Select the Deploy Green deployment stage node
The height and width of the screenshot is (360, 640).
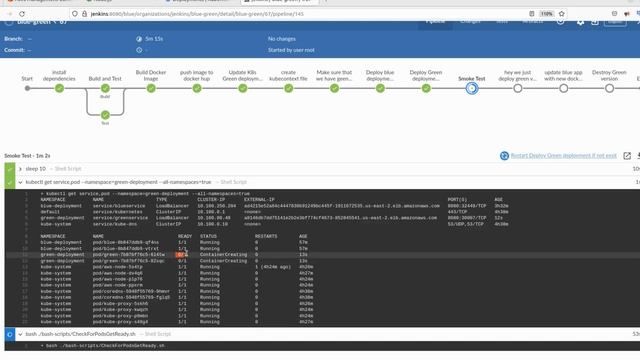(x=426, y=88)
